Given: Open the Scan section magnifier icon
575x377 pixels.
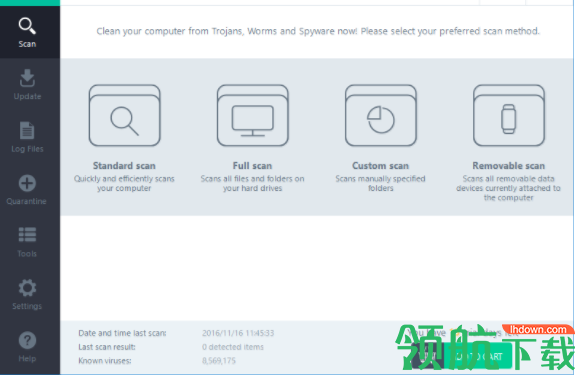Looking at the screenshot, I should tap(27, 26).
